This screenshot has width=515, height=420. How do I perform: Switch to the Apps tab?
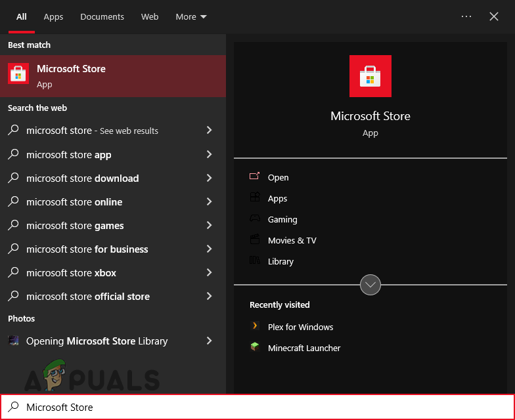[53, 16]
